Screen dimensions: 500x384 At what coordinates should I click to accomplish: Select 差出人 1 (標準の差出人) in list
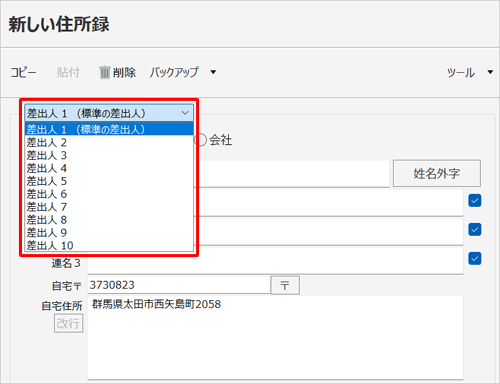coord(109,129)
